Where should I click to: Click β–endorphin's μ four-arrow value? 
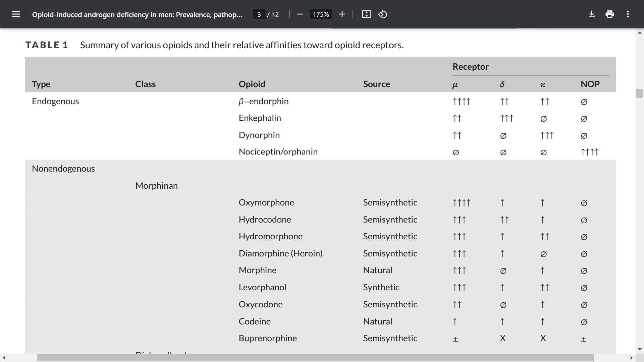[462, 101]
